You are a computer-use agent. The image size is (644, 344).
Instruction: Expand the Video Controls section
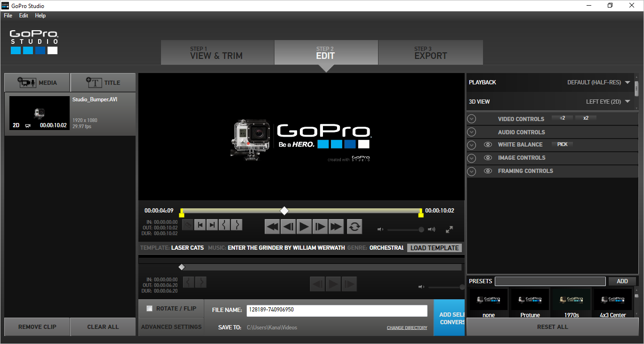pyautogui.click(x=472, y=119)
